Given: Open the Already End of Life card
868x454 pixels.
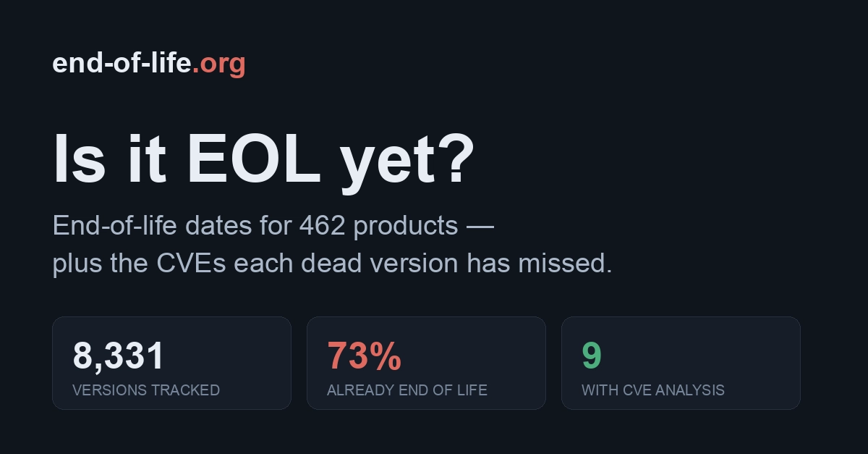Looking at the screenshot, I should pyautogui.click(x=426, y=363).
